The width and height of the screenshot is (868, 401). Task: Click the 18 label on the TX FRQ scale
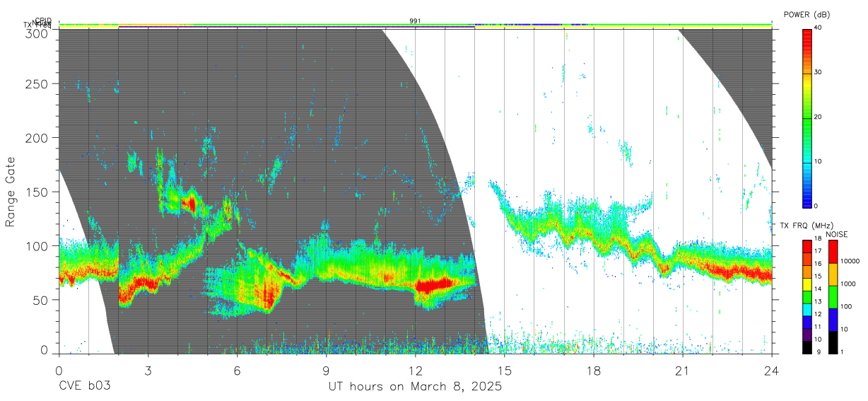point(818,238)
